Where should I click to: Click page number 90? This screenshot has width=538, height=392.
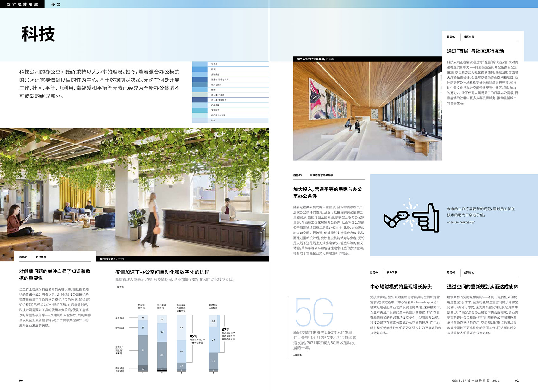click(x=21, y=380)
